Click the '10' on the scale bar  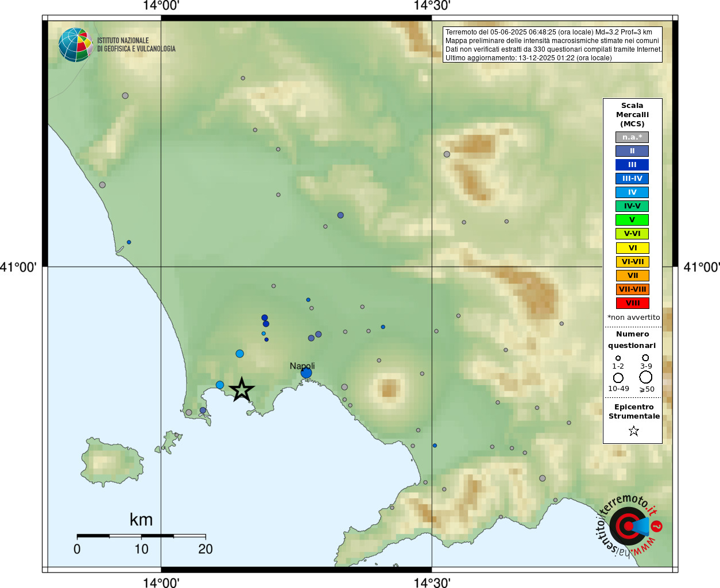click(x=141, y=549)
